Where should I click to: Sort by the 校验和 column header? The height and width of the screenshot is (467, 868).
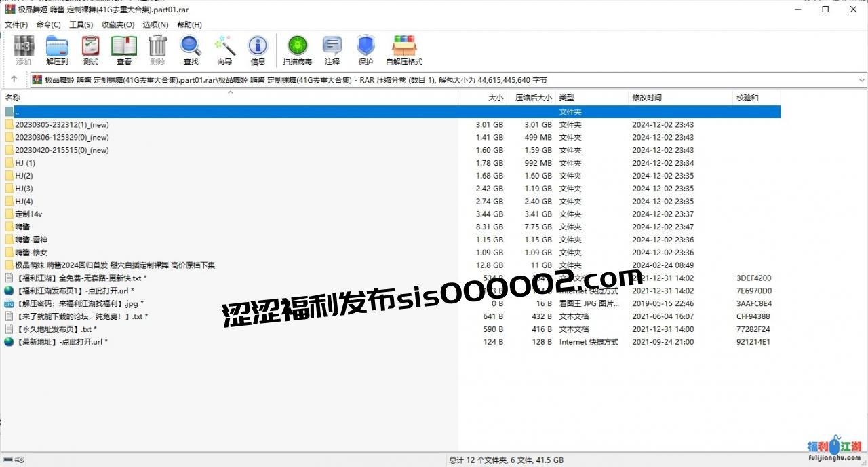click(757, 98)
